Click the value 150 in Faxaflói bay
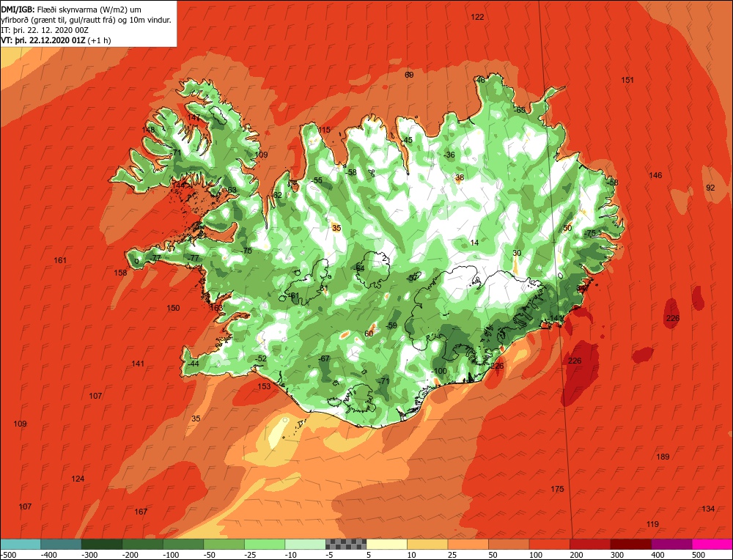Viewport: 733px width, 560px height. coord(173,308)
